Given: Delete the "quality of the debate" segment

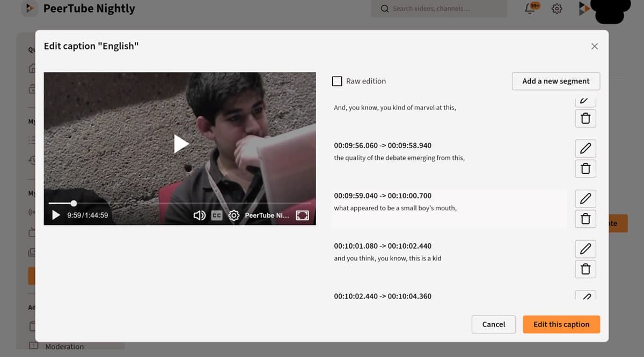Looking at the screenshot, I should point(586,169).
